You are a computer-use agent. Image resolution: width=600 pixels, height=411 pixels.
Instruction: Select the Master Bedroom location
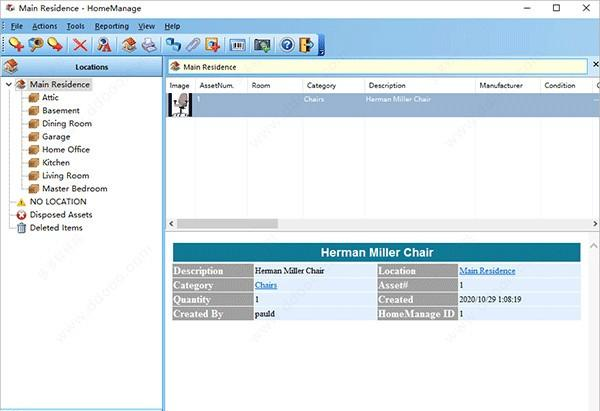point(75,188)
